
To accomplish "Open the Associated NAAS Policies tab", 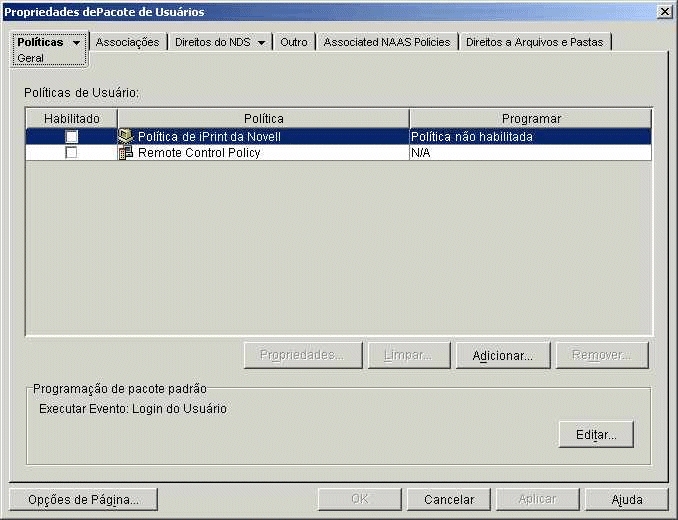I will [x=387, y=42].
